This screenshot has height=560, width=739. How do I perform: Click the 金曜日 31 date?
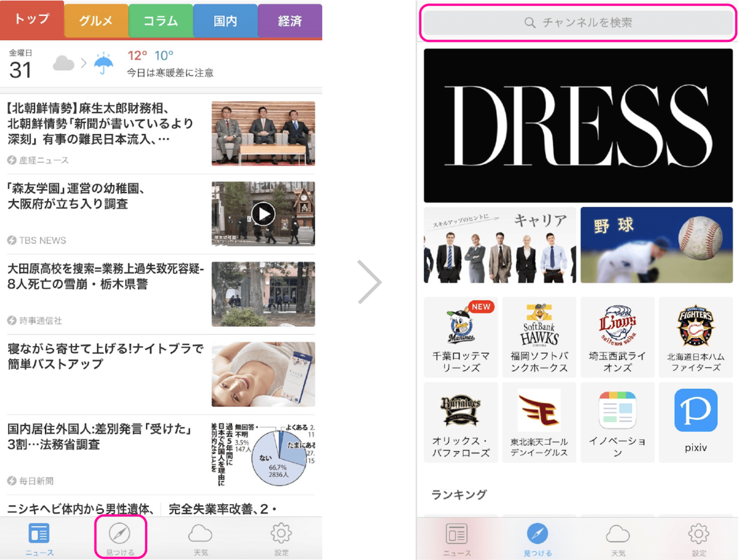tap(20, 64)
